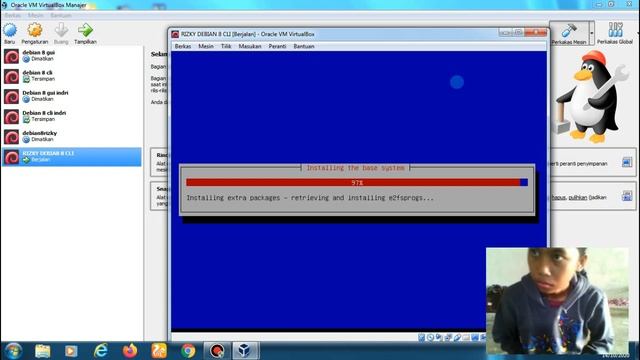Switch to VirtualBox from the taskbar

[245, 351]
